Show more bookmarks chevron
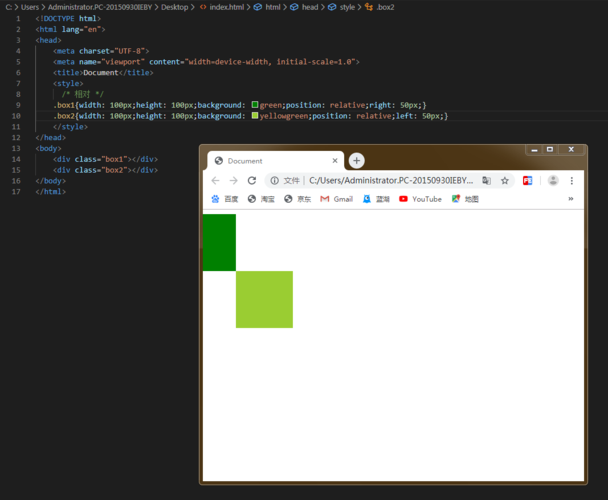This screenshot has height=500, width=608. [x=571, y=199]
